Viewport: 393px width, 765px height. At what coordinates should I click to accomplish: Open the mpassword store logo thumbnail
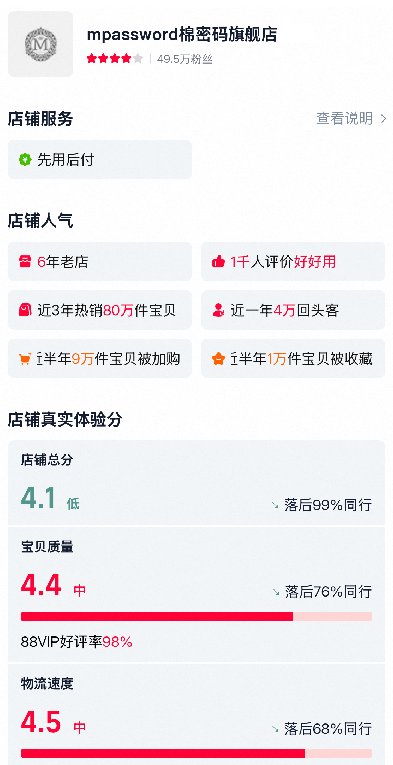coord(40,44)
